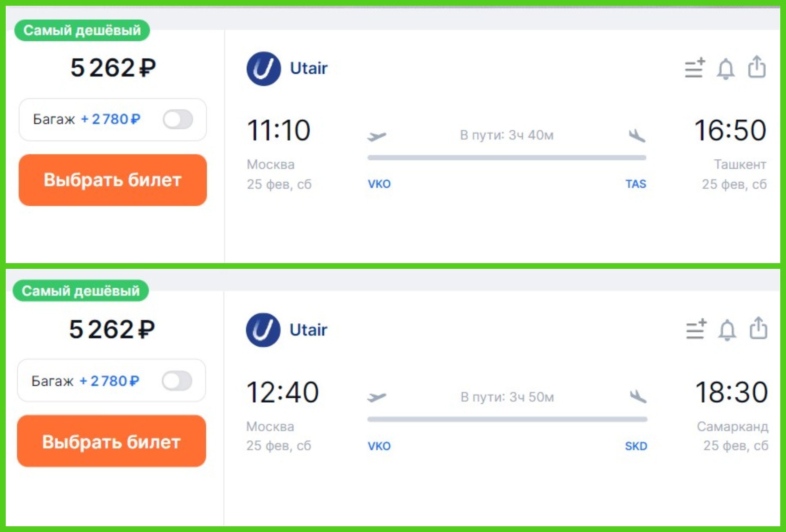Viewport: 786px width, 532px height.
Task: Click the Самый дешёвый badge on Tashkent ticket
Action: (x=82, y=30)
